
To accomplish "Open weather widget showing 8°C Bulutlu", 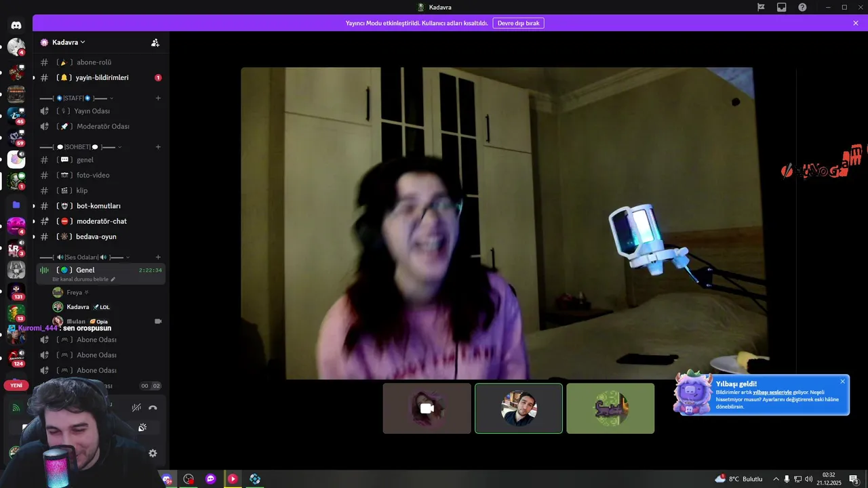I will click(x=739, y=479).
